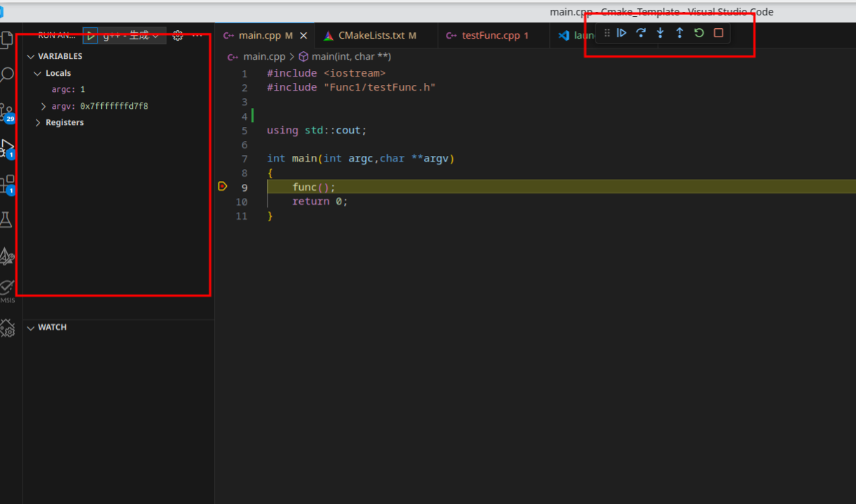Step Out of the current function
Screen dimensions: 856x504
[679, 33]
